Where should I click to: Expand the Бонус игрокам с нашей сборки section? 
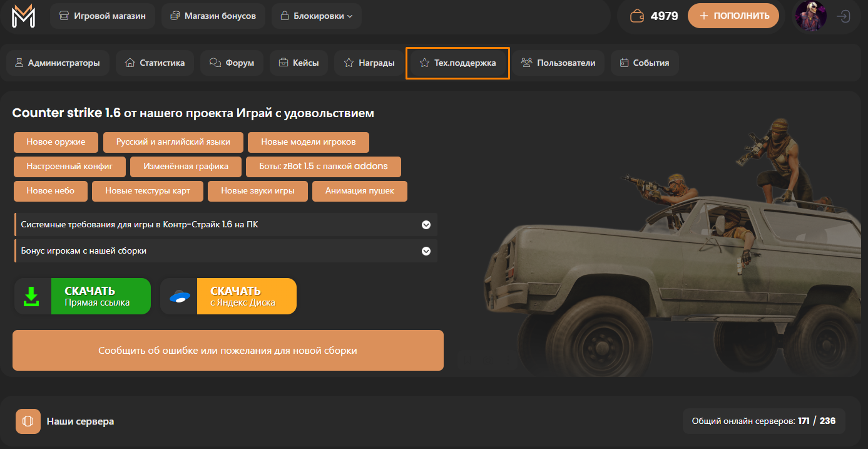(225, 251)
